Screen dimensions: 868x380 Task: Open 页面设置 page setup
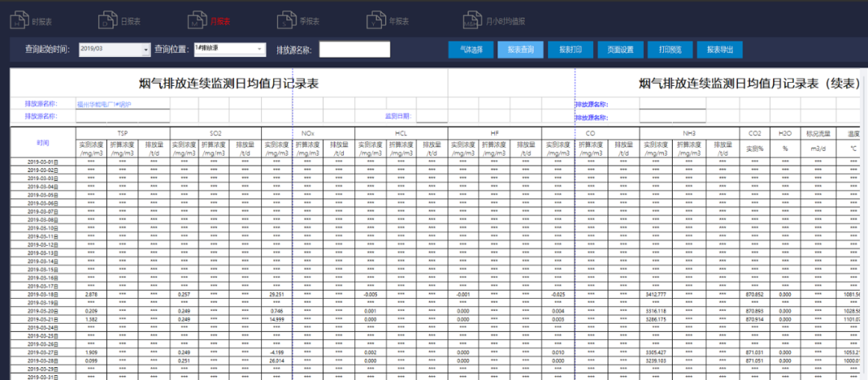[620, 50]
